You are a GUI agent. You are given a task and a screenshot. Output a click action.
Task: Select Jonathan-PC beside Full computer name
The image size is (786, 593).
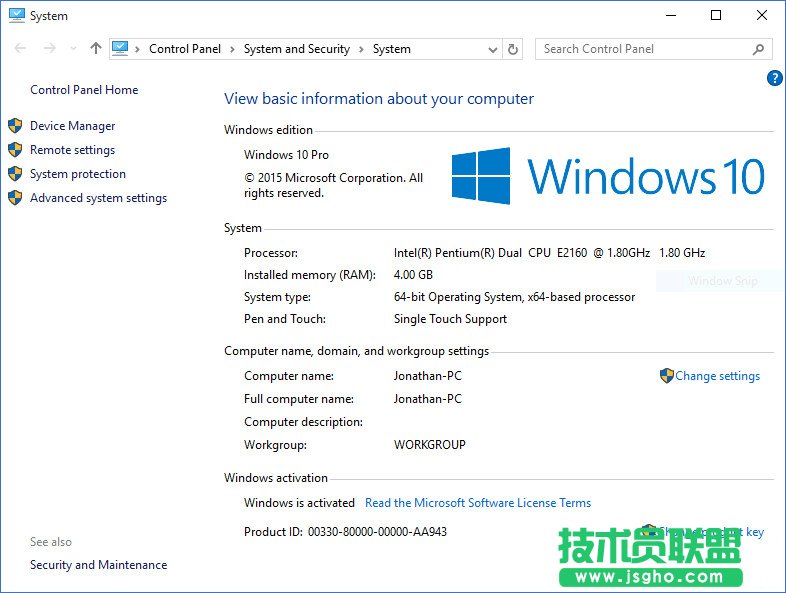point(428,399)
